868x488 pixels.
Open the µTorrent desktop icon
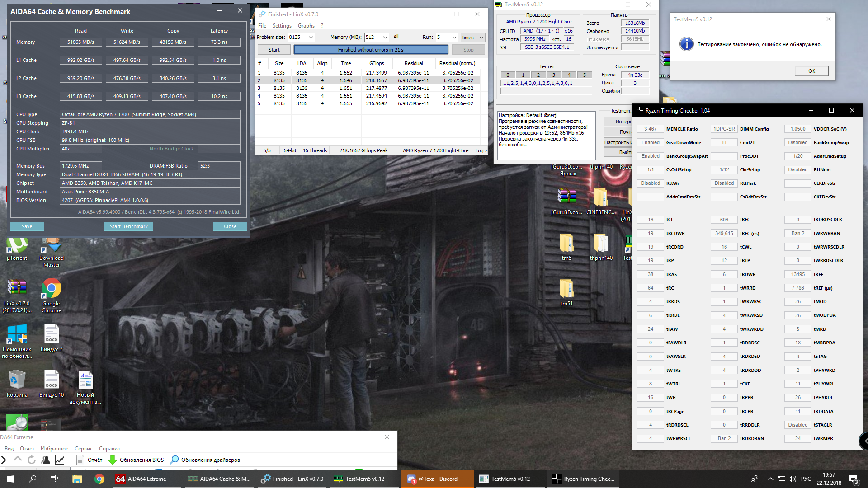pyautogui.click(x=17, y=246)
